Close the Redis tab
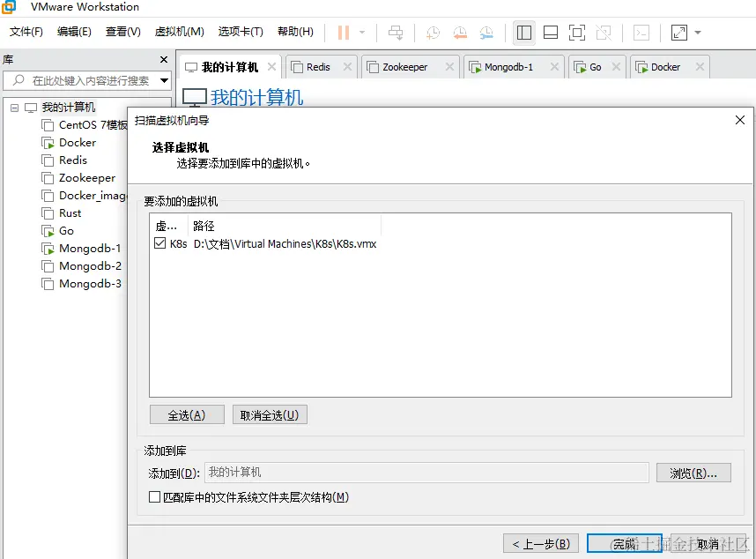 click(x=348, y=66)
